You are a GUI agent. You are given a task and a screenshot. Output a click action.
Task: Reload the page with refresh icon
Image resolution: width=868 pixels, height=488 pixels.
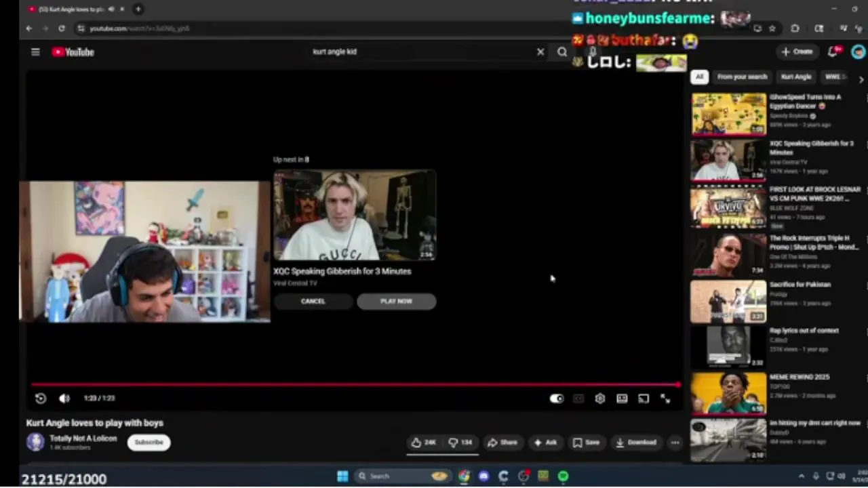tap(62, 28)
